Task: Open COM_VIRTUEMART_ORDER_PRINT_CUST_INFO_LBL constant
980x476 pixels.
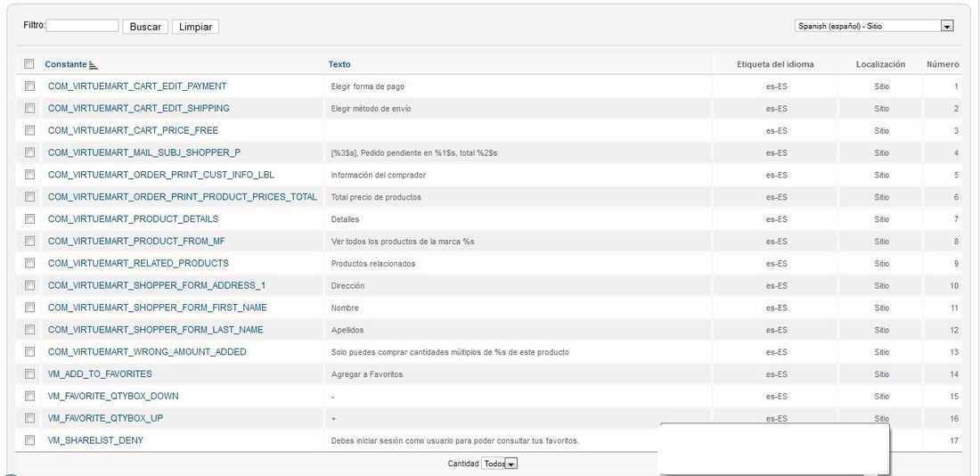Action: [161, 175]
